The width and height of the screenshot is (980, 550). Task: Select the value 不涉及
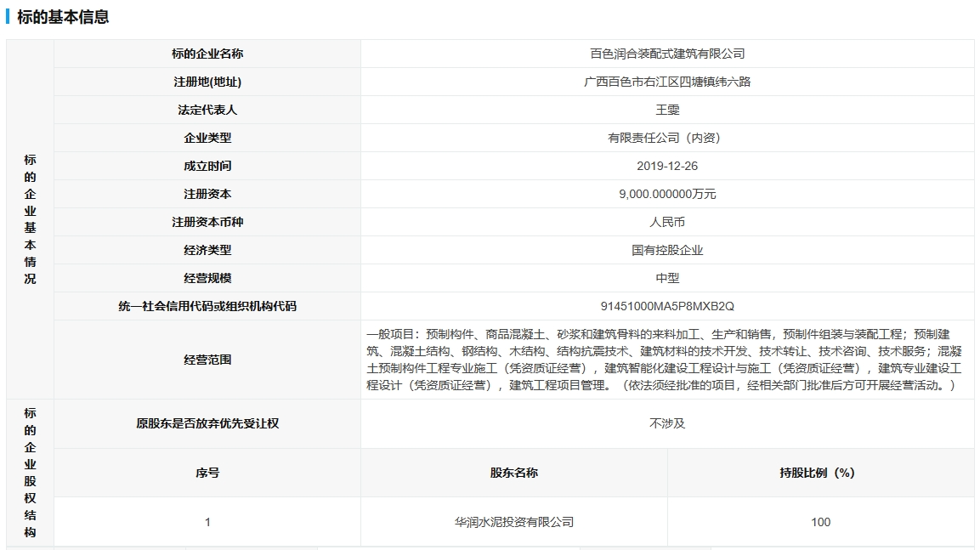pyautogui.click(x=667, y=423)
